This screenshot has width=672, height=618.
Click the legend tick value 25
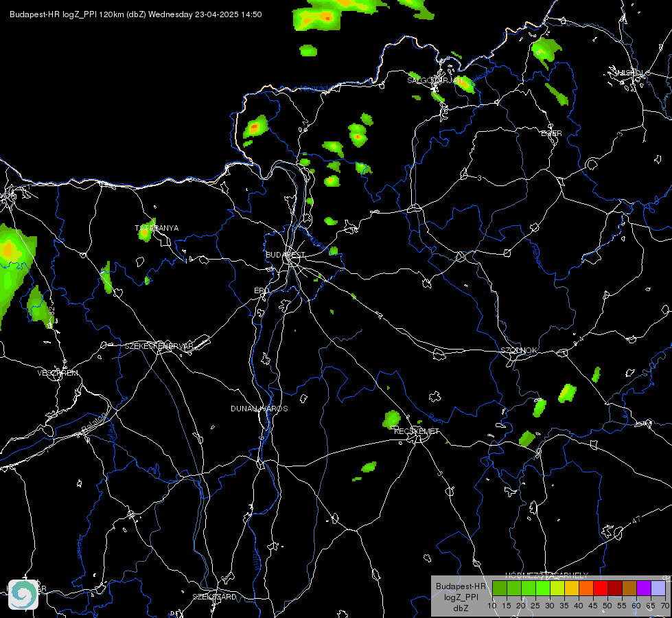pyautogui.click(x=535, y=606)
